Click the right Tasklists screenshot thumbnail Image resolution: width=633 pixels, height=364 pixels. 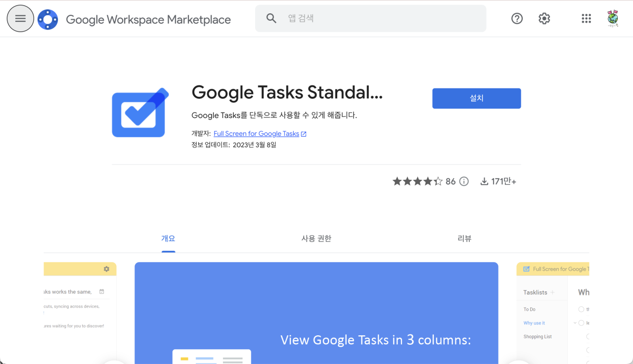point(553,313)
